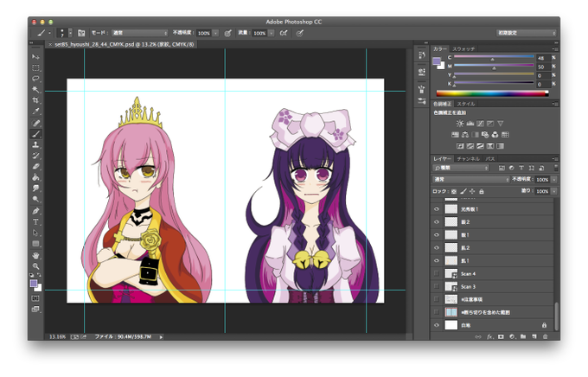Image resolution: width=588 pixels, height=377 pixels.
Task: Switch to the パス tab
Action: pyautogui.click(x=490, y=159)
